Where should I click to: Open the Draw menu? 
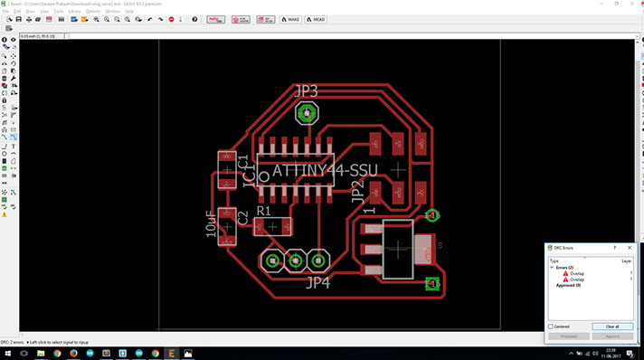(31, 11)
